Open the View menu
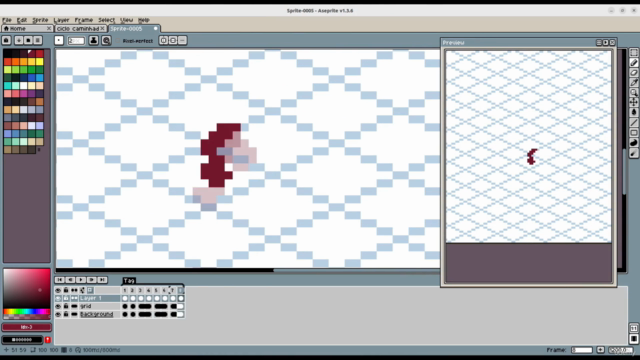The width and height of the screenshot is (640, 360). (127, 20)
